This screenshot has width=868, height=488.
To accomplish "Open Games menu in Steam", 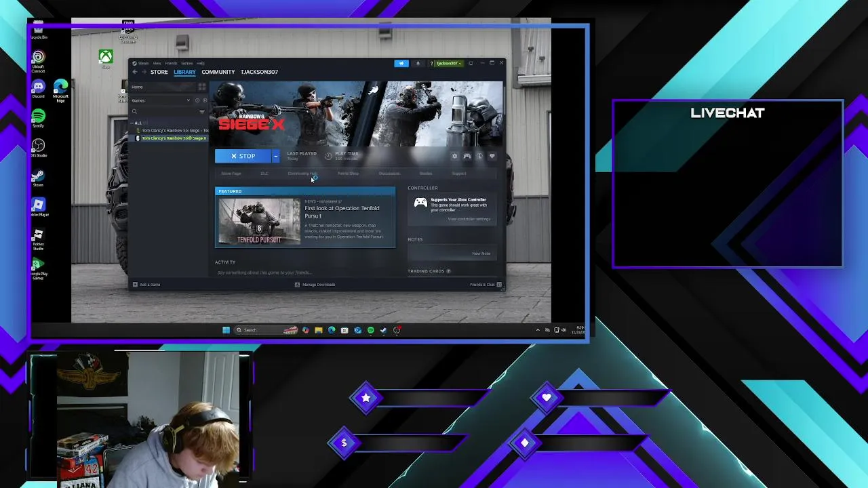I will click(186, 63).
